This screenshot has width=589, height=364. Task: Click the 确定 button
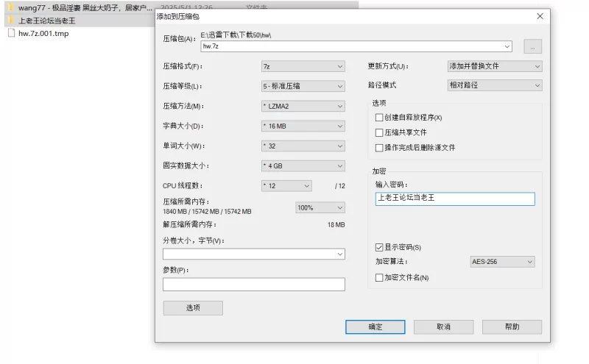375,326
